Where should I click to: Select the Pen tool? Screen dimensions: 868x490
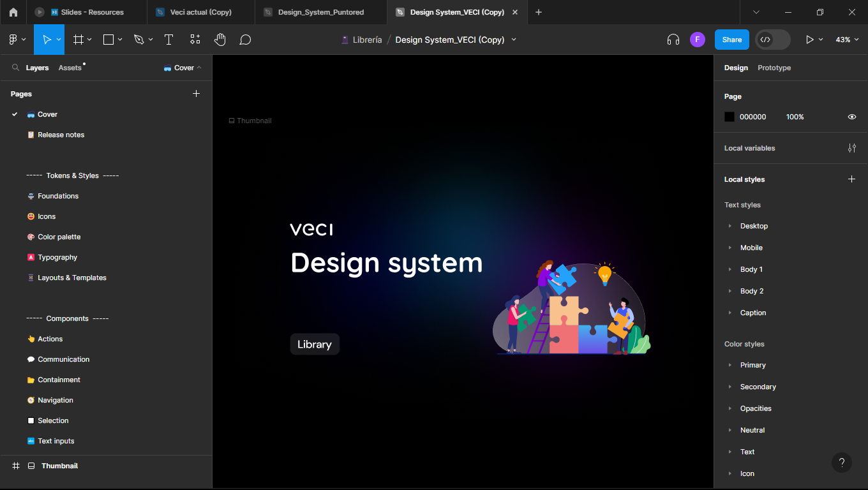point(139,40)
